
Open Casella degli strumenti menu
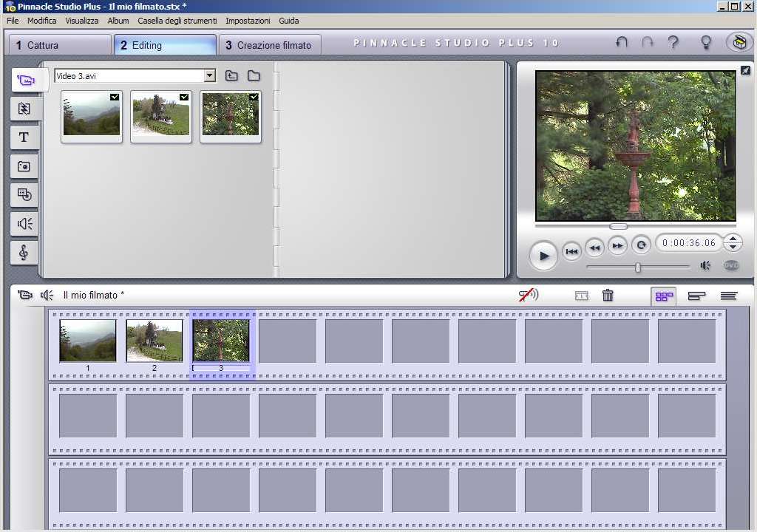[x=177, y=21]
